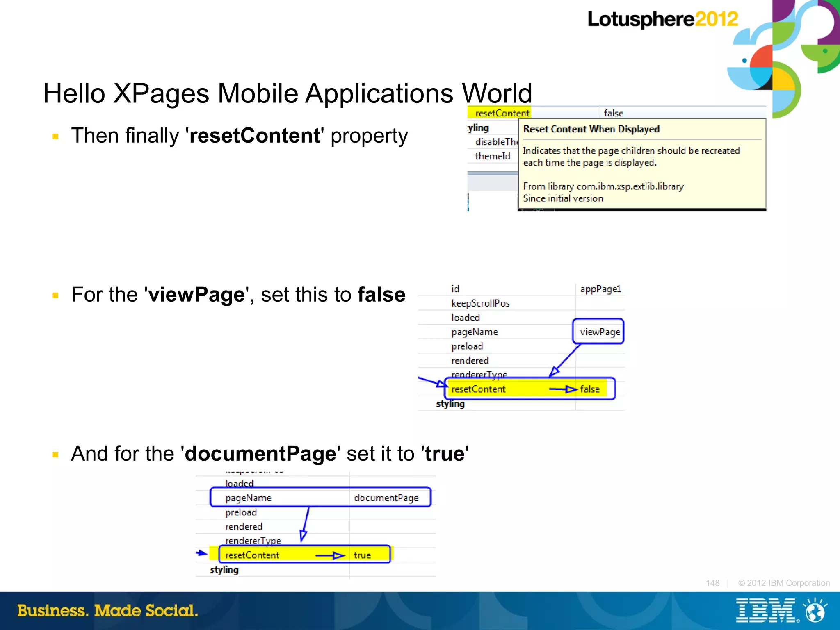Click the IBM logo in the footer
Viewport: 840px width, 630px height.
click(x=767, y=610)
